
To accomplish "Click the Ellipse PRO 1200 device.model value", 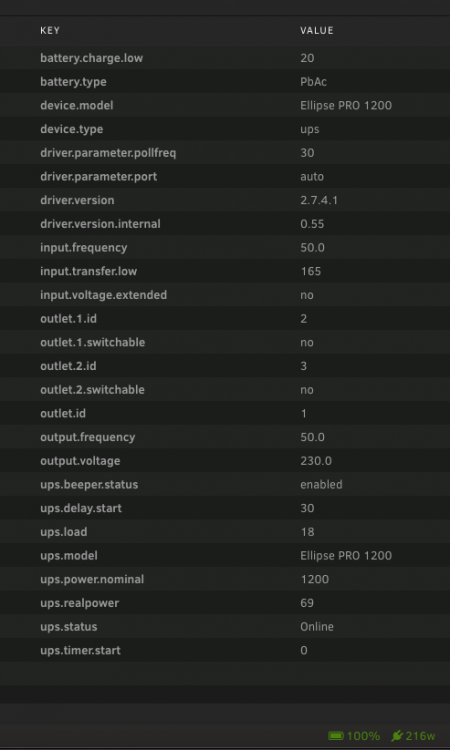I will click(x=346, y=105).
